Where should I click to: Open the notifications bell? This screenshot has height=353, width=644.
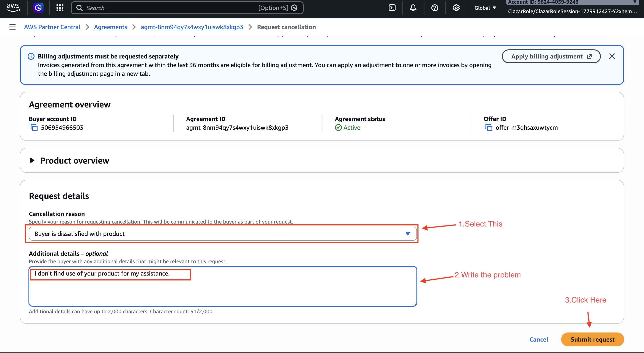[x=413, y=8]
